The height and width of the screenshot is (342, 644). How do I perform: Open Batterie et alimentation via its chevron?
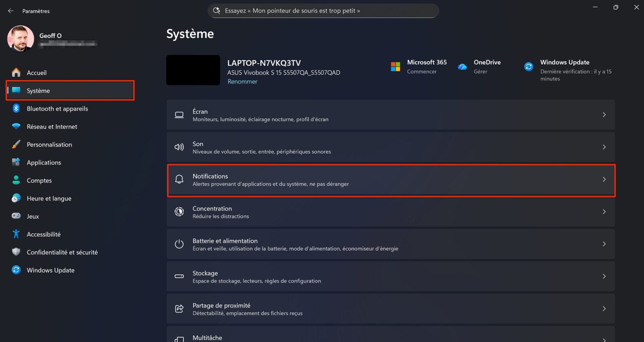tap(604, 244)
